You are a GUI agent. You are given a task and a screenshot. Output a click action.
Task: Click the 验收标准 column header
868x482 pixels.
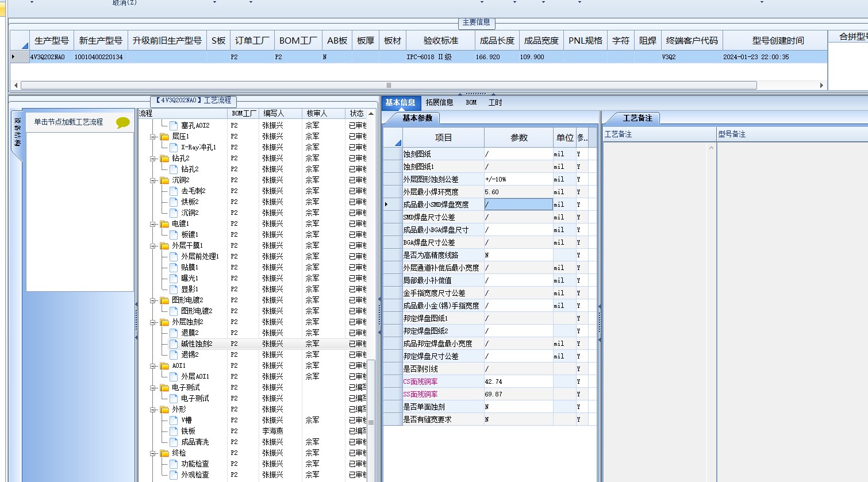(441, 41)
